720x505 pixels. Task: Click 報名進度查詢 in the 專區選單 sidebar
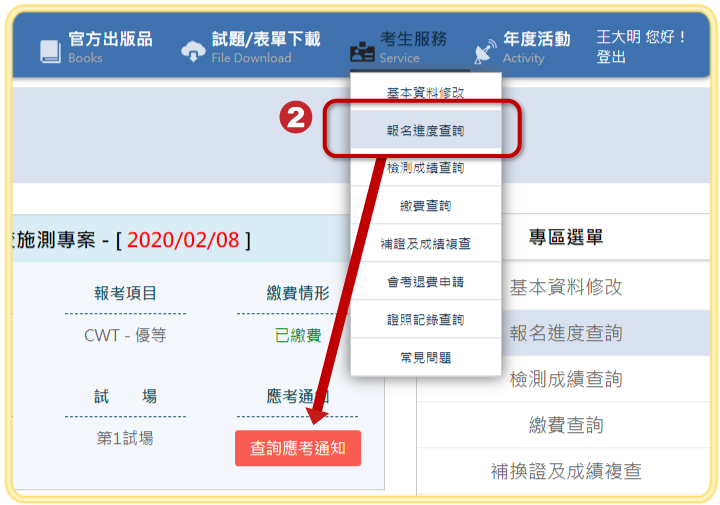coord(565,333)
